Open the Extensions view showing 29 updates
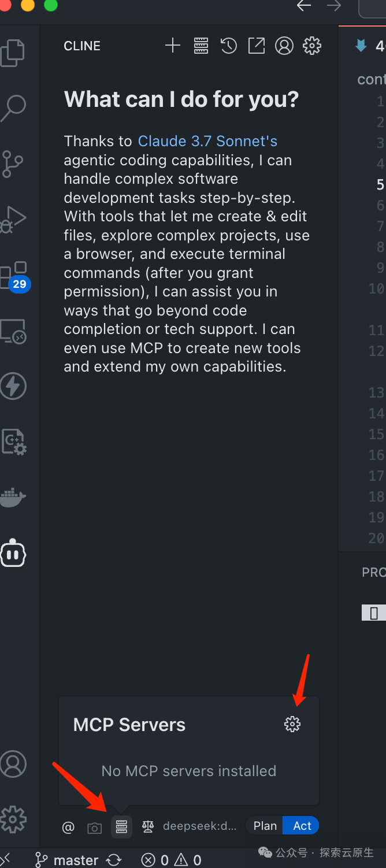The image size is (386, 868). click(x=13, y=276)
